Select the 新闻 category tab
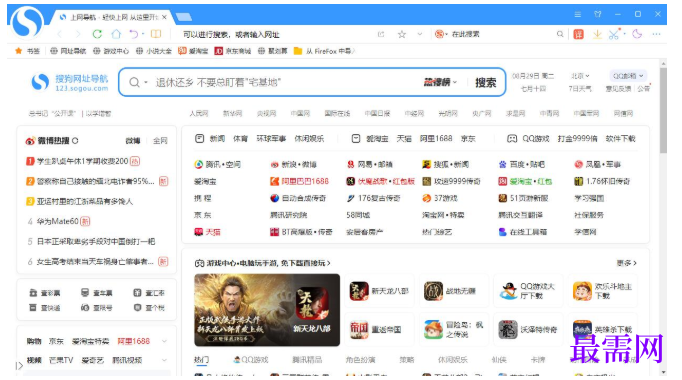The height and width of the screenshot is (380, 682). (217, 138)
